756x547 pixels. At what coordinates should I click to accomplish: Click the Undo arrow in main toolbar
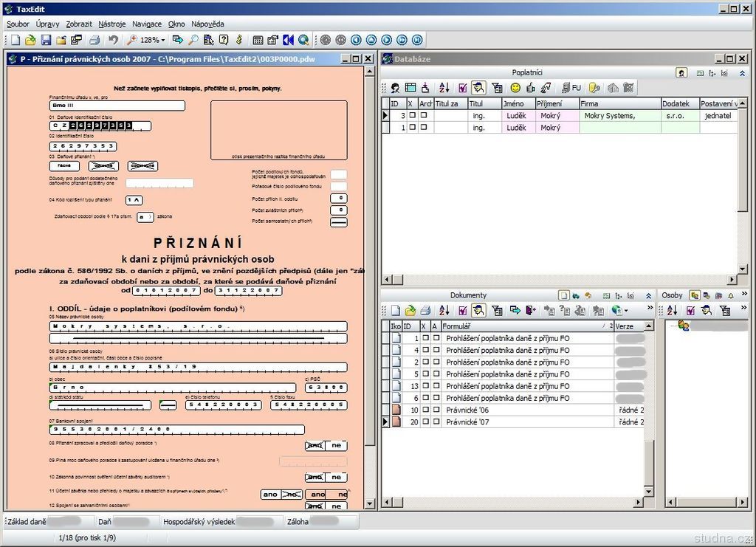tap(113, 40)
